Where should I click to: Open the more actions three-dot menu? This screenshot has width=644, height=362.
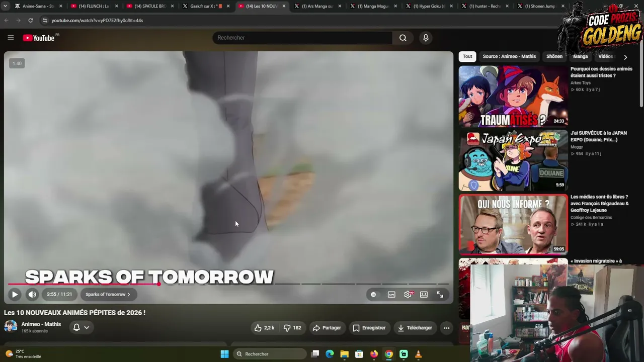(446, 328)
